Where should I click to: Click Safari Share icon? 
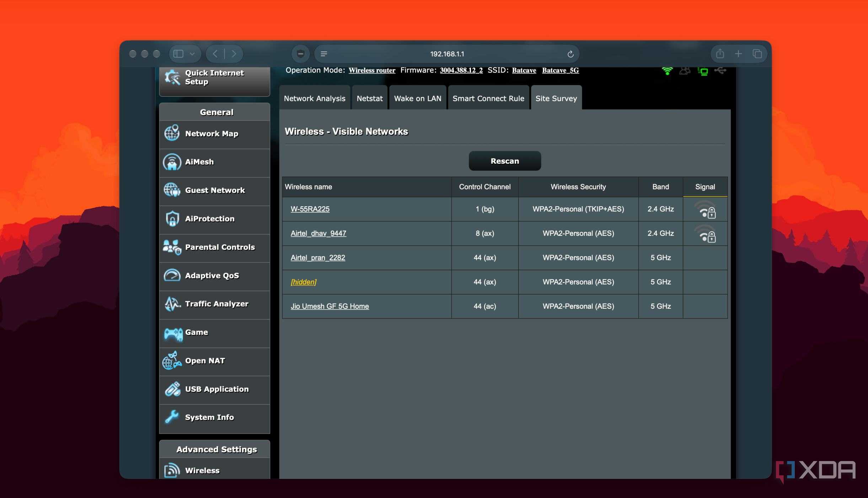[x=720, y=54]
